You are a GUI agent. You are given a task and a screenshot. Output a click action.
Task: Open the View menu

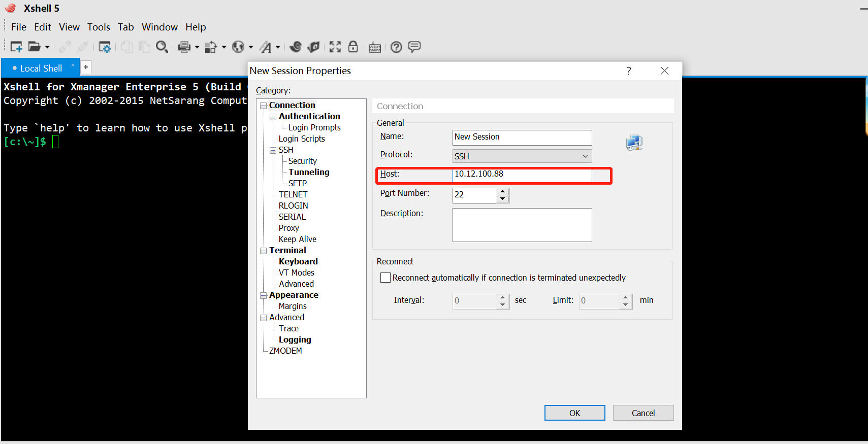point(69,27)
